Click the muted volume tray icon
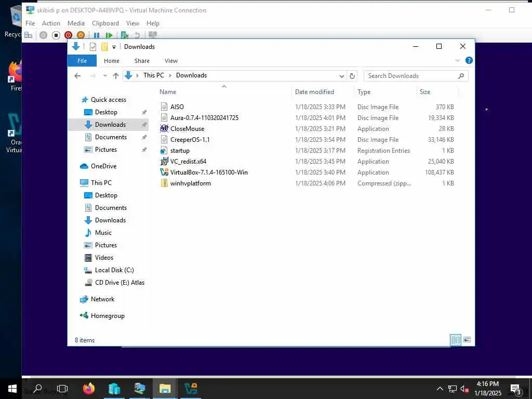 point(464,389)
